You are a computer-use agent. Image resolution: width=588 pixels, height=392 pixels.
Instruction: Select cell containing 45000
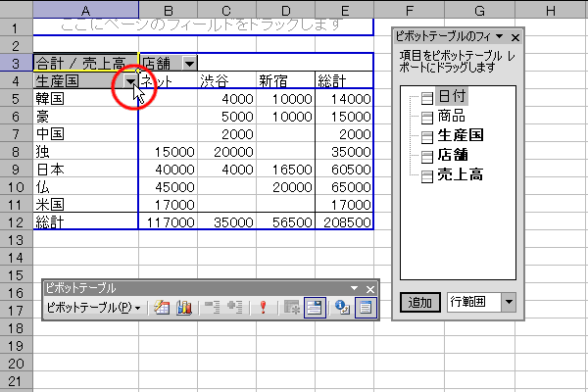pyautogui.click(x=168, y=187)
